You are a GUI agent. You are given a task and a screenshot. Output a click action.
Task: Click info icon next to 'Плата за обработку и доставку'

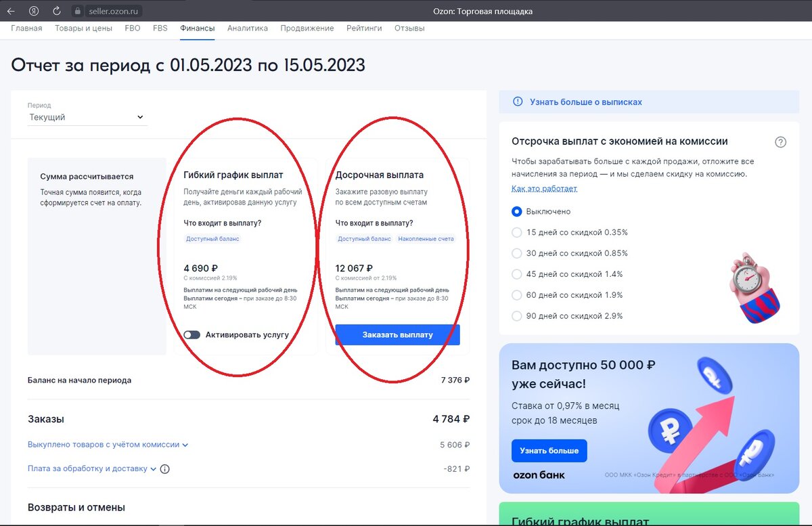(165, 468)
